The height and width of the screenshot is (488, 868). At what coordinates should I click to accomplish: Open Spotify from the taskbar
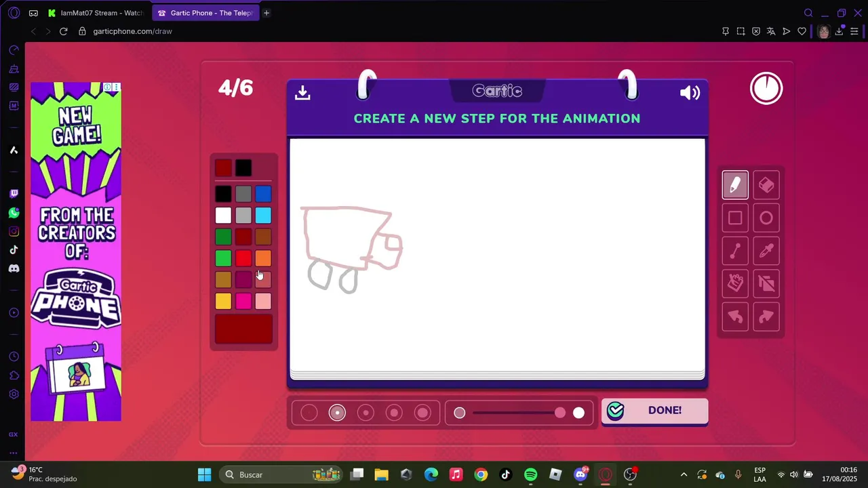tap(530, 474)
